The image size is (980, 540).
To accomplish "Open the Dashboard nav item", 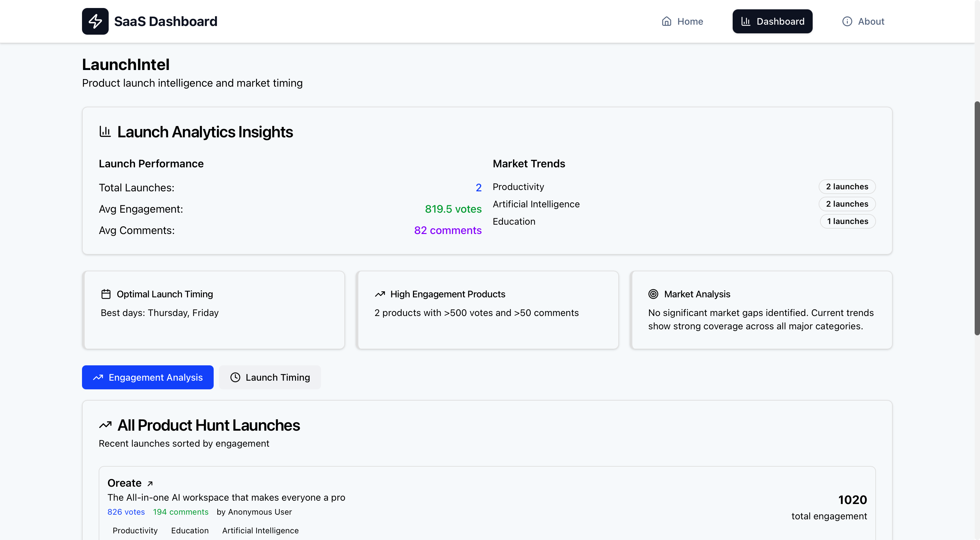I will pyautogui.click(x=772, y=21).
